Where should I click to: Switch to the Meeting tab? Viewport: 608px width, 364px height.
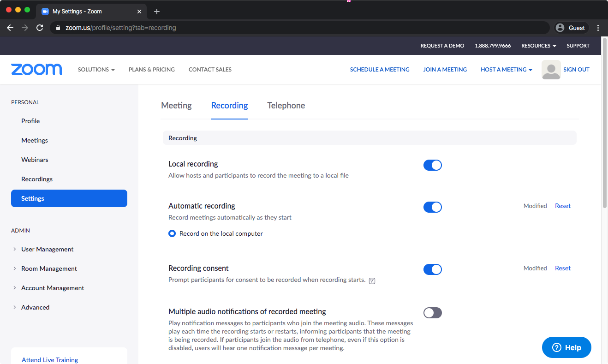[x=176, y=105]
